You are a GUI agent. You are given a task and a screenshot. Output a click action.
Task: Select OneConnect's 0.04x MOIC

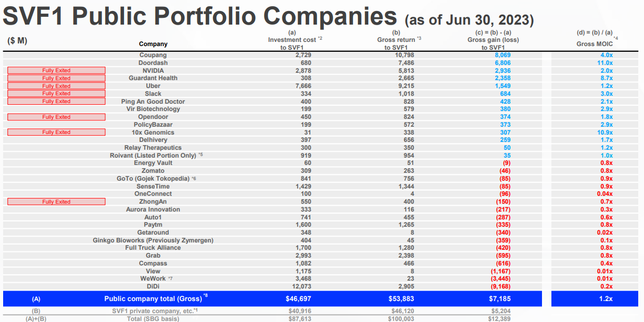(605, 194)
